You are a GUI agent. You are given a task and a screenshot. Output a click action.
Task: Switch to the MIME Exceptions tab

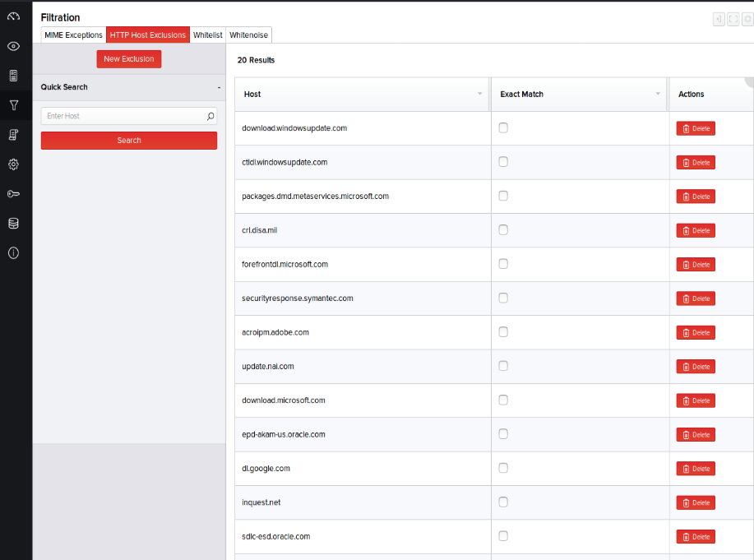[x=74, y=35]
